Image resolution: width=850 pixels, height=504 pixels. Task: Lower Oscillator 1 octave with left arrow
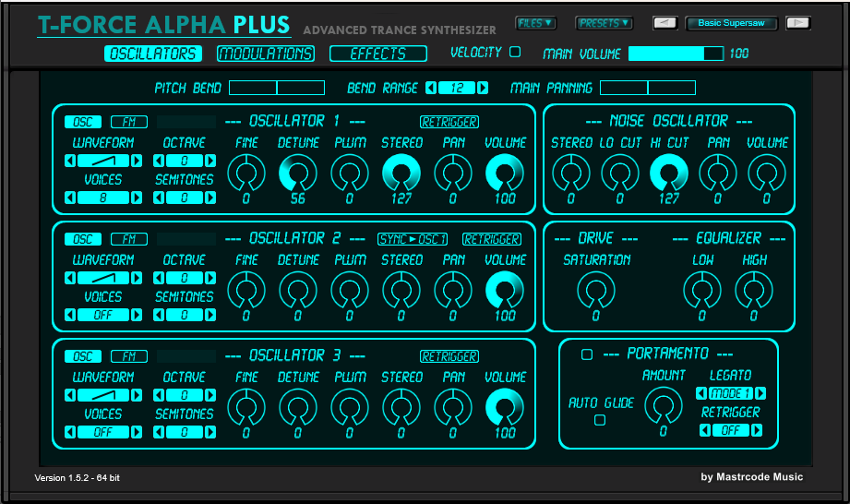click(x=159, y=161)
